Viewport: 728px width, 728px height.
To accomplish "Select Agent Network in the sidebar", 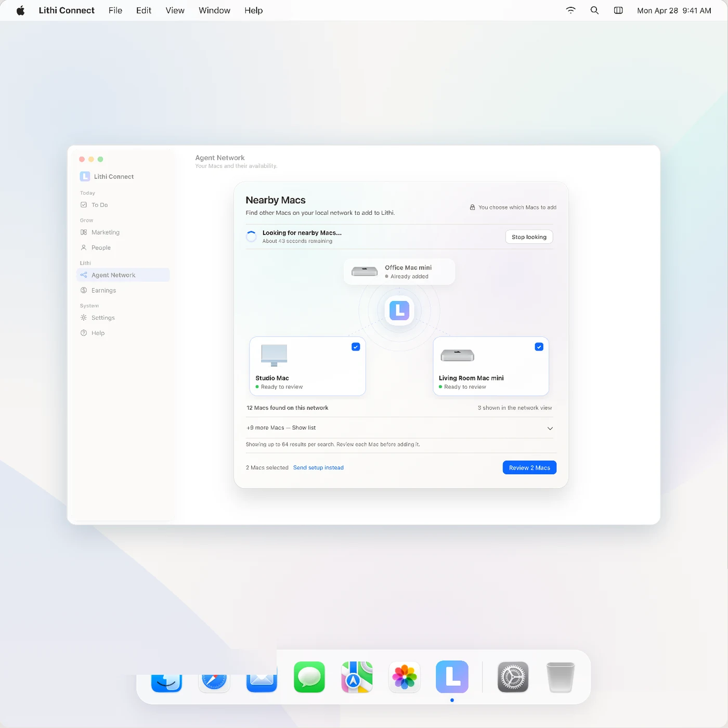I will pos(123,275).
